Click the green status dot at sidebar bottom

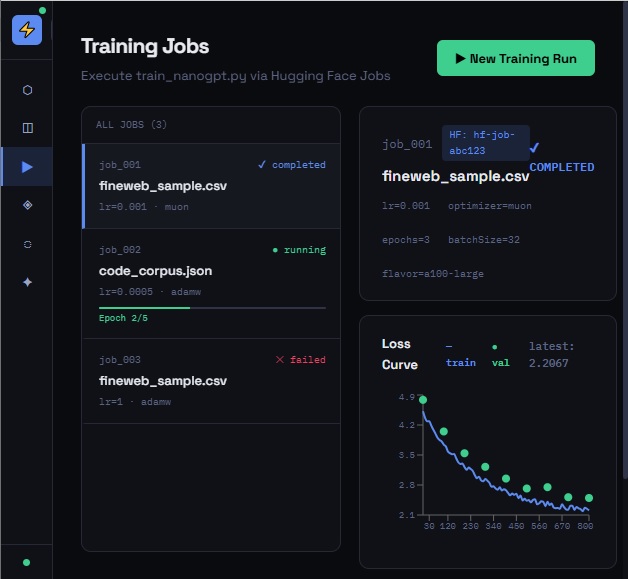click(26, 562)
